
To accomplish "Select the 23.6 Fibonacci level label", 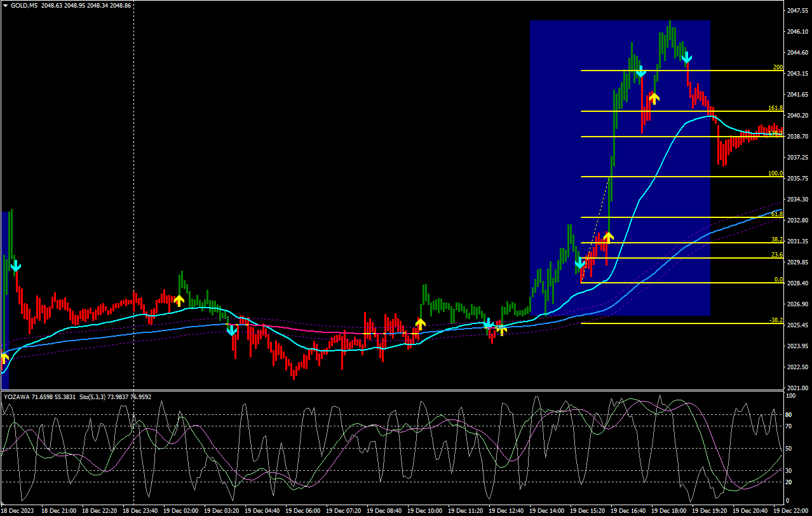I will point(777,254).
